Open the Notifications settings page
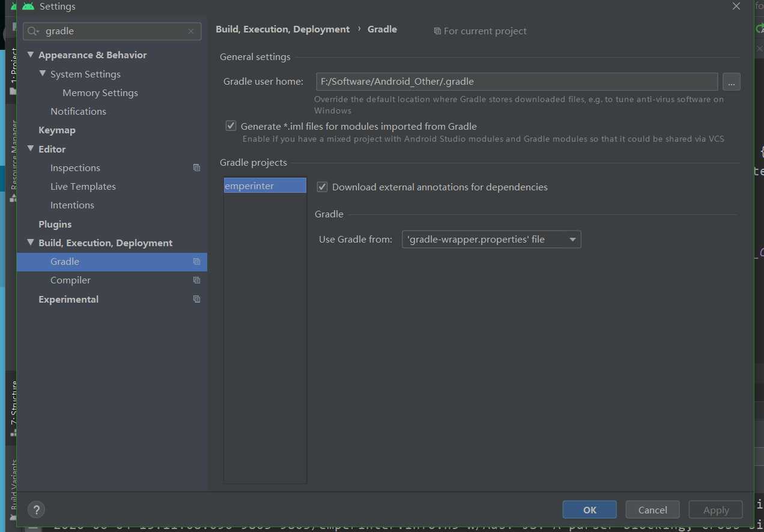 tap(78, 111)
